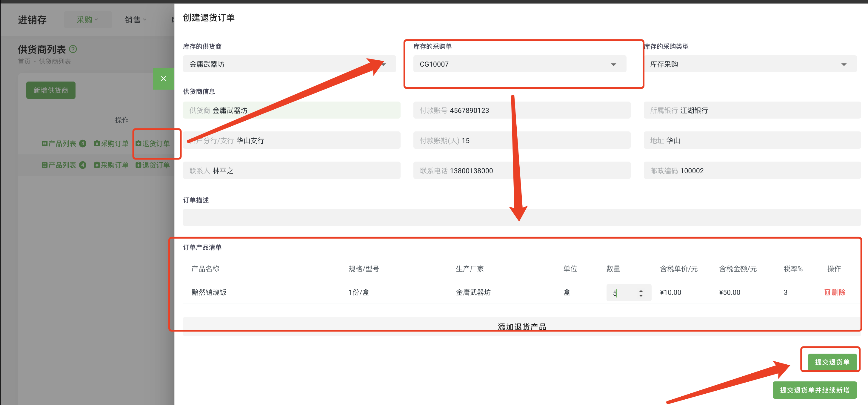Click the help question-mark icon beside 供货商列表
This screenshot has width=868, height=405.
(73, 49)
